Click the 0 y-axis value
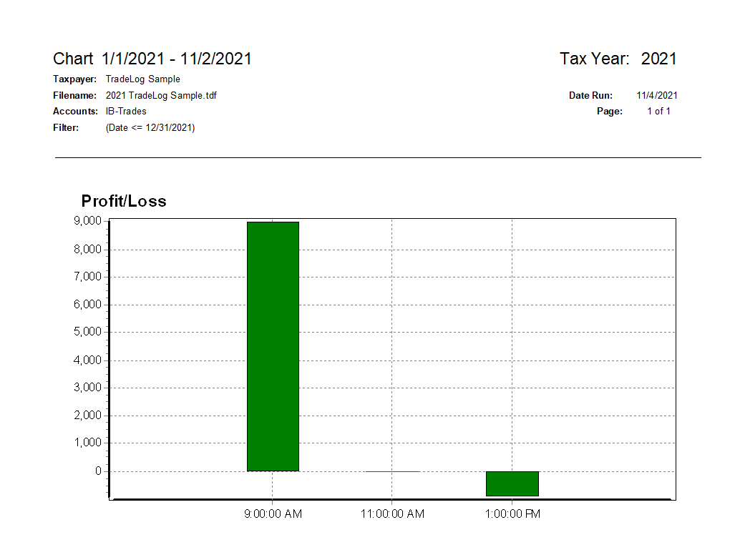Viewport: 735px width, 560px height. point(98,471)
